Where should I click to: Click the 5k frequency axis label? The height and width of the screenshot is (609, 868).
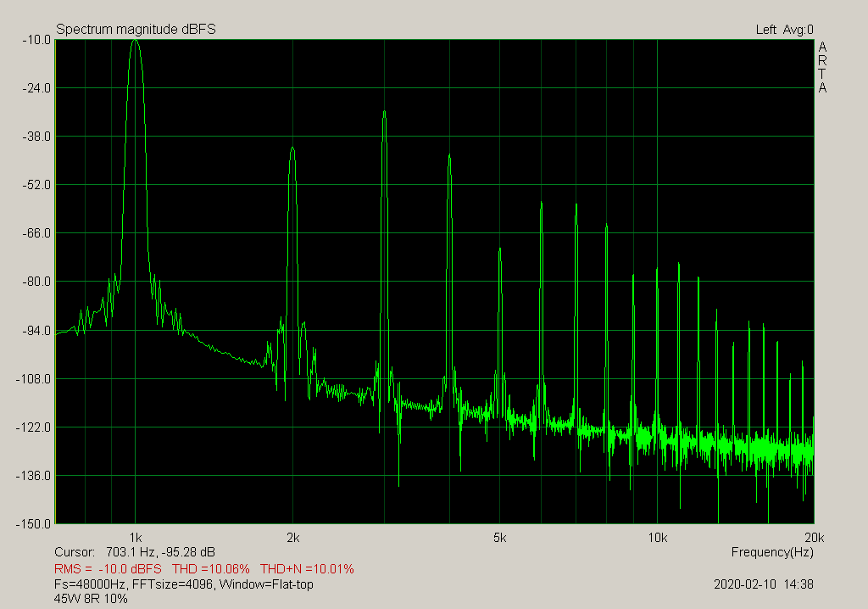(x=500, y=538)
